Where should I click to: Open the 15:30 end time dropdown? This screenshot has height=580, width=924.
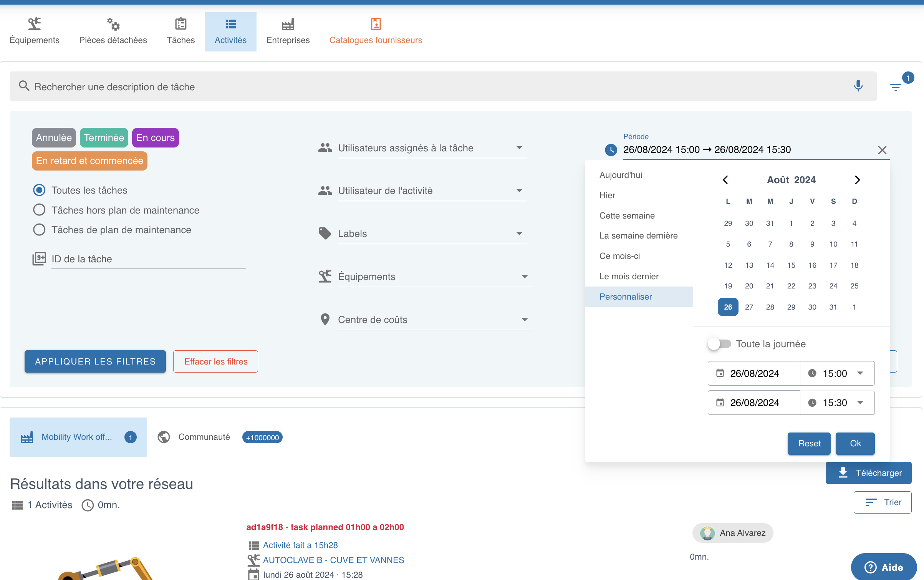860,403
